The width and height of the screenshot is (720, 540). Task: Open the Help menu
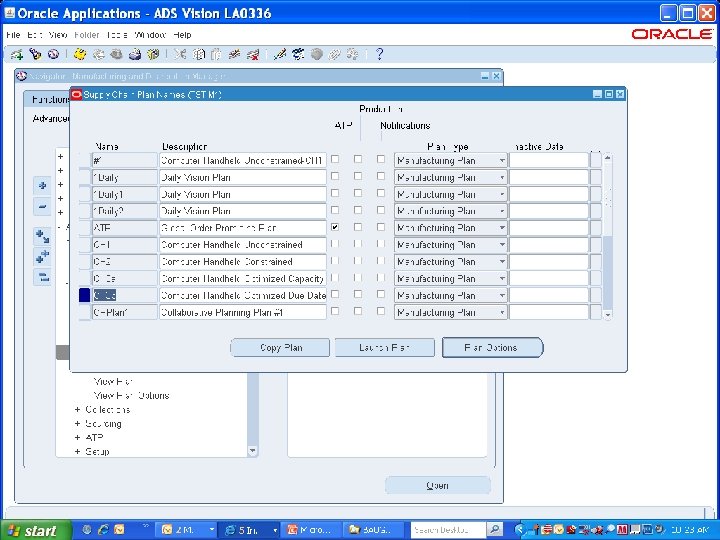click(182, 35)
